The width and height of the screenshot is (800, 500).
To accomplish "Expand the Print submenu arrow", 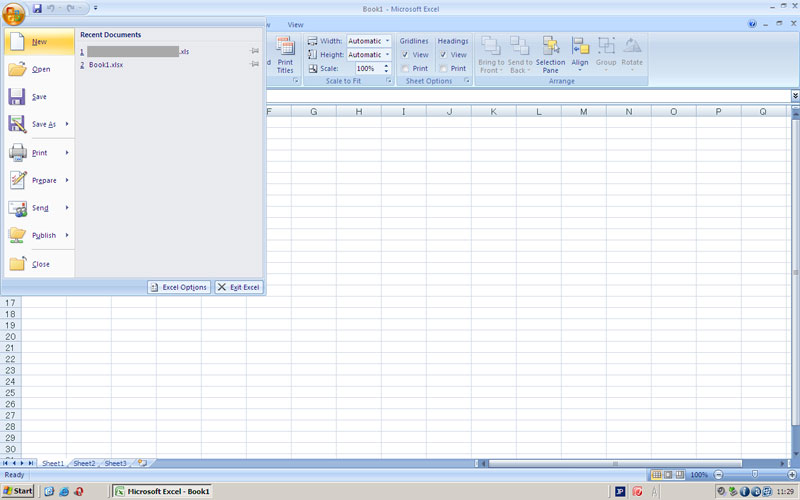I will click(67, 153).
